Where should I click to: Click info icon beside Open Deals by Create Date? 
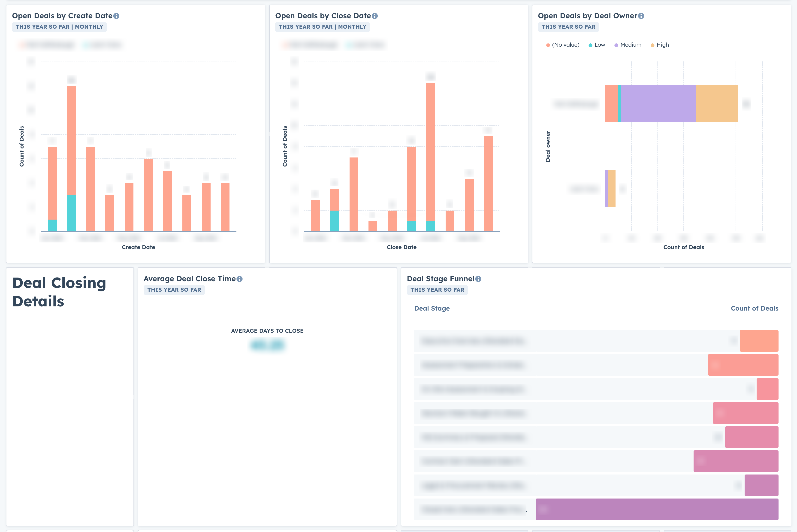point(116,16)
